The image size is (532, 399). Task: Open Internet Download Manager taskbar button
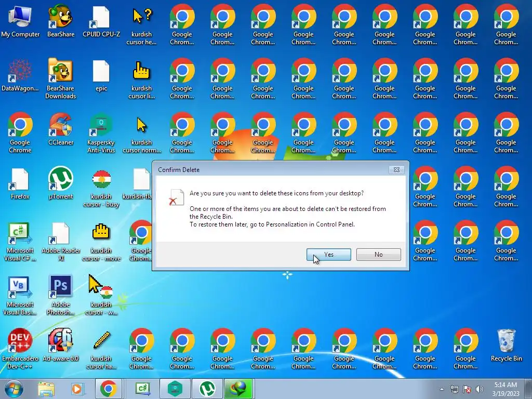(238, 389)
